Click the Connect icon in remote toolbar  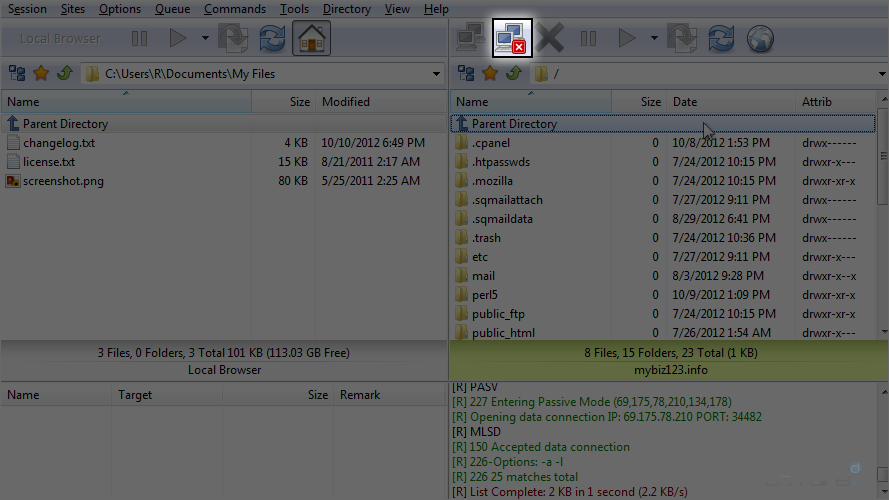click(x=467, y=39)
